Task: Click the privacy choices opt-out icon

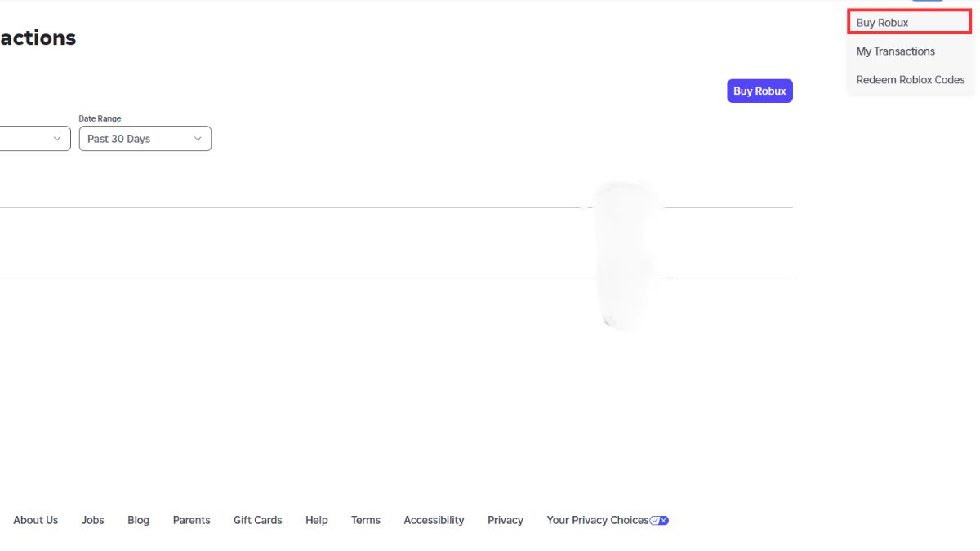Action: tap(660, 520)
